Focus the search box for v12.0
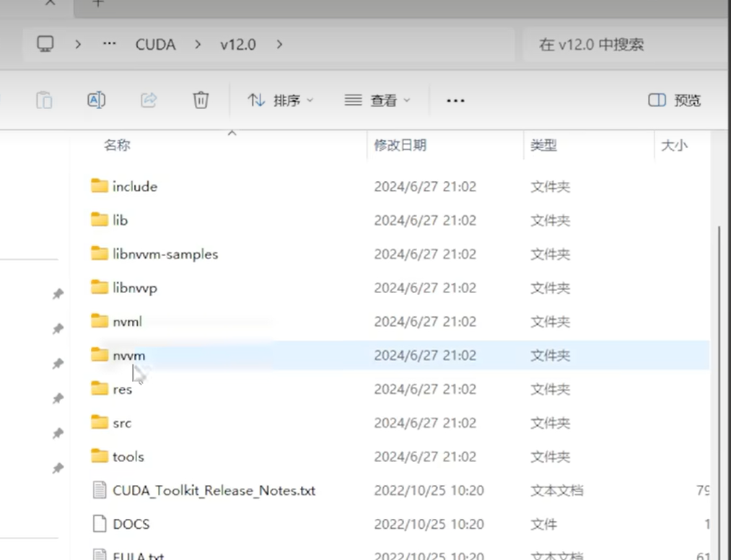This screenshot has width=731, height=560. point(625,44)
